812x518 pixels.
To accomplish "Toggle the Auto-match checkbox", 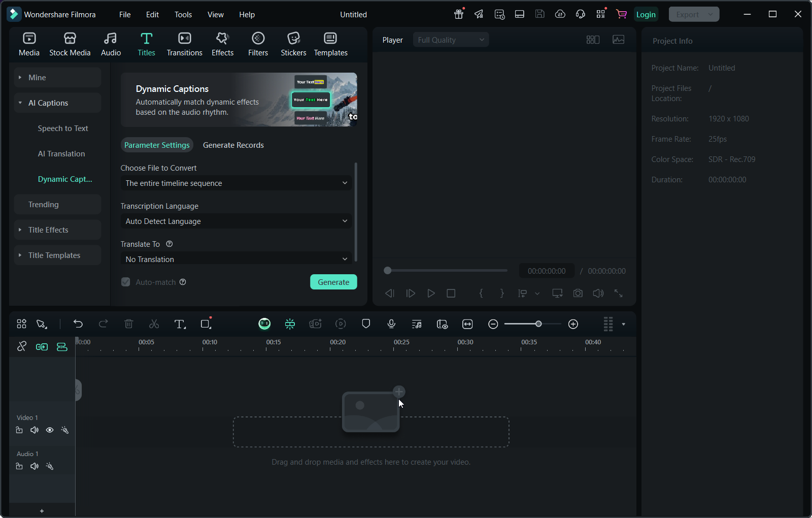I will coord(125,282).
